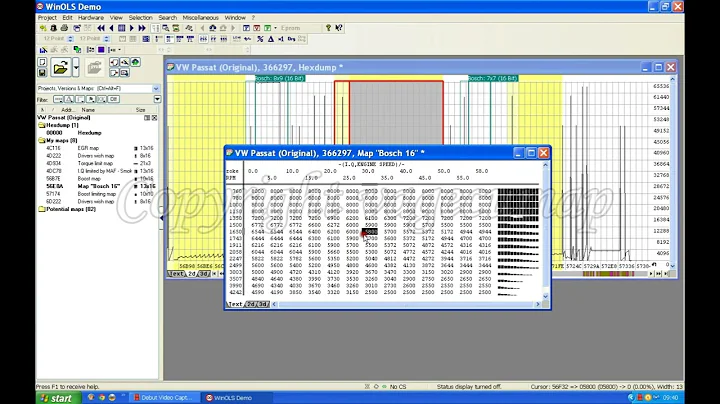Click the first 12 Point stepper

coord(70,39)
